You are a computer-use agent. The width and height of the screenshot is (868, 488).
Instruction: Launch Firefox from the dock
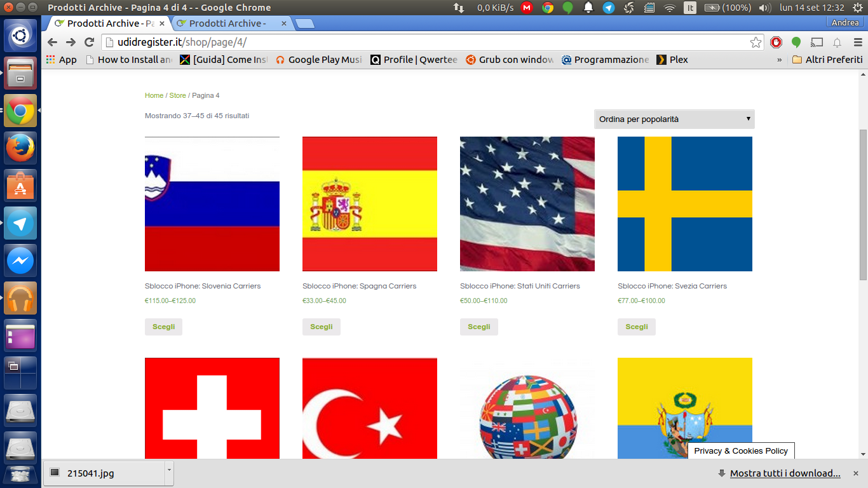[20, 148]
